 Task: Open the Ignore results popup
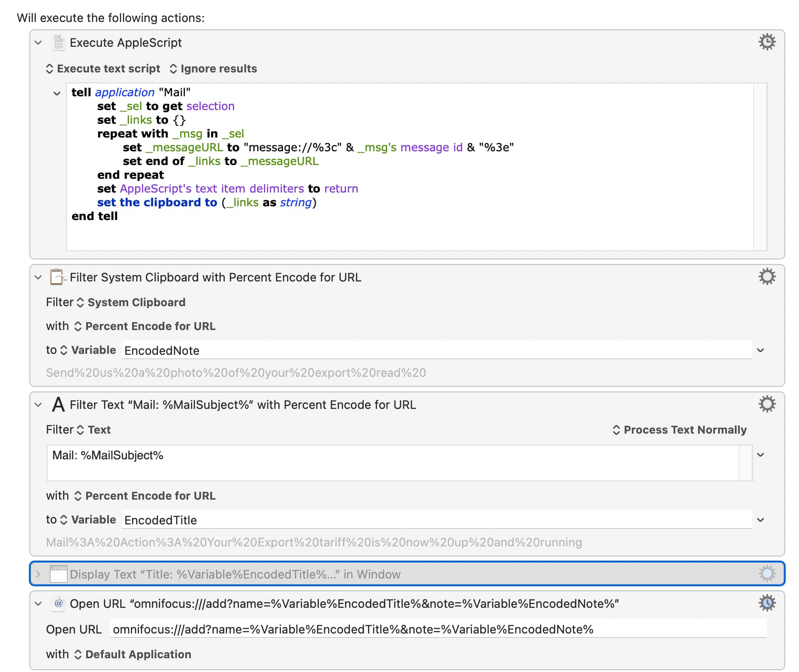(x=213, y=69)
